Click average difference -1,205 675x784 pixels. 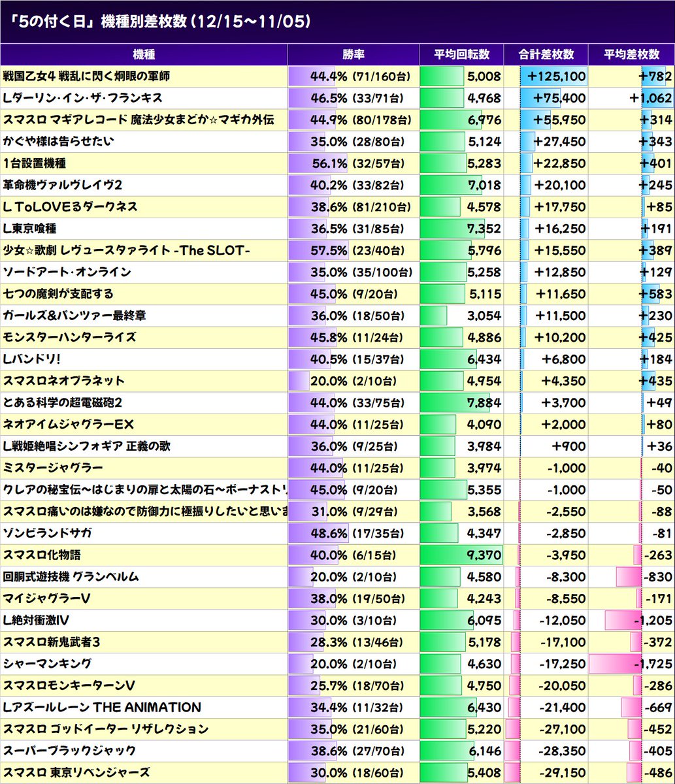pos(653,621)
